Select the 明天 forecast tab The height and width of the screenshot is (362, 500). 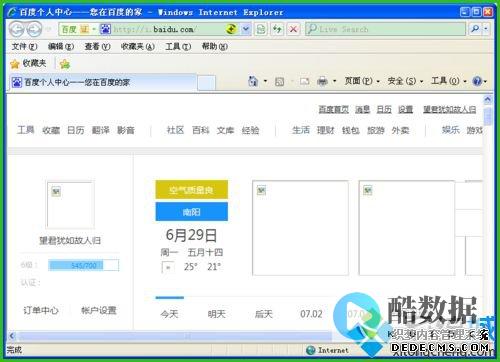pos(217,314)
